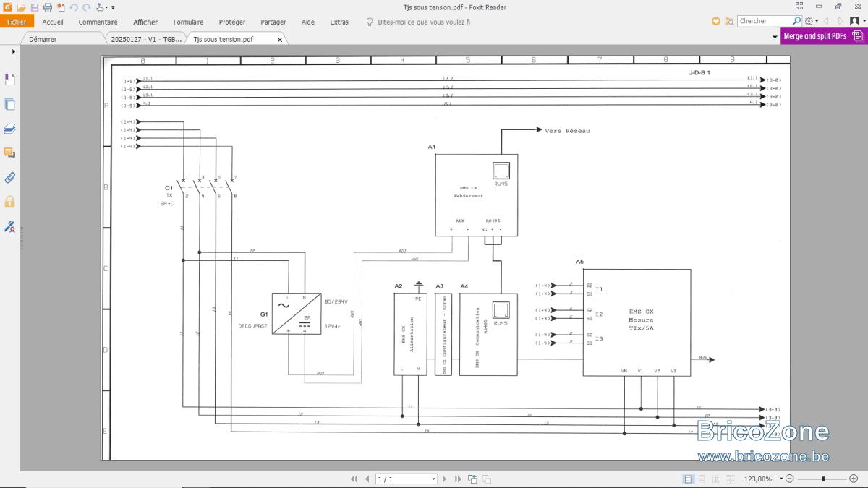Open the Attachments paperclip panel

click(10, 177)
